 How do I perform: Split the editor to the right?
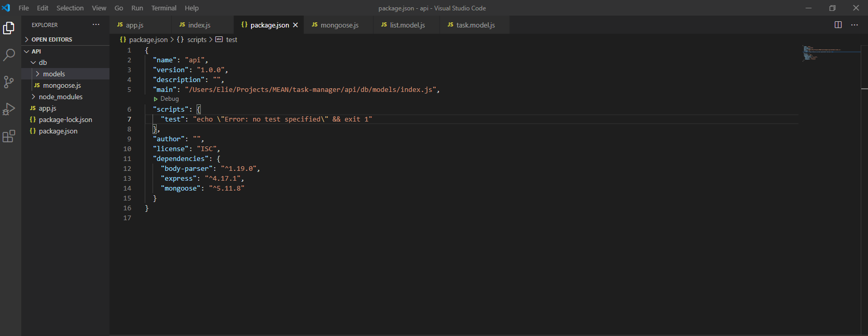coord(838,25)
